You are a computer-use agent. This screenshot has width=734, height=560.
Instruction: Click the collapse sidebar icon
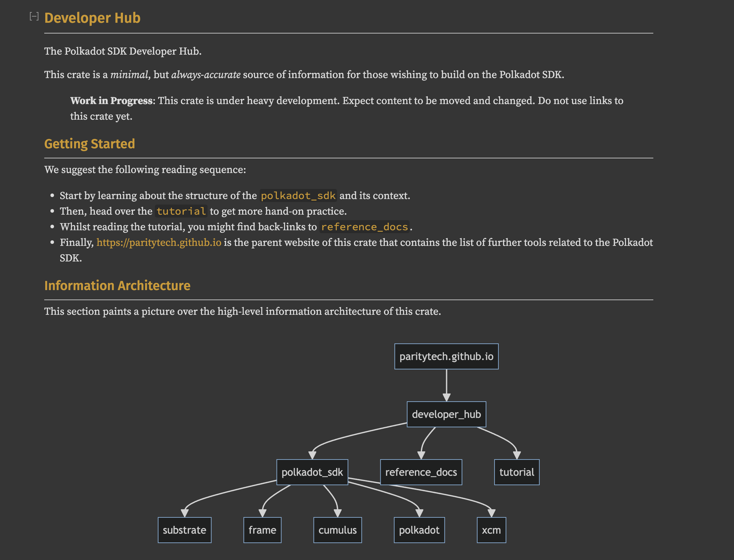tap(34, 16)
